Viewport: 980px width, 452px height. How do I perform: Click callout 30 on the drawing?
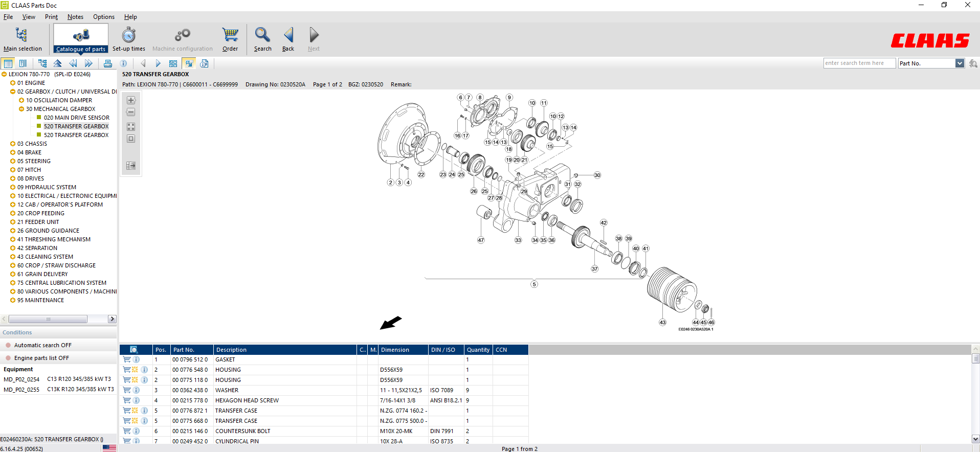click(x=597, y=175)
